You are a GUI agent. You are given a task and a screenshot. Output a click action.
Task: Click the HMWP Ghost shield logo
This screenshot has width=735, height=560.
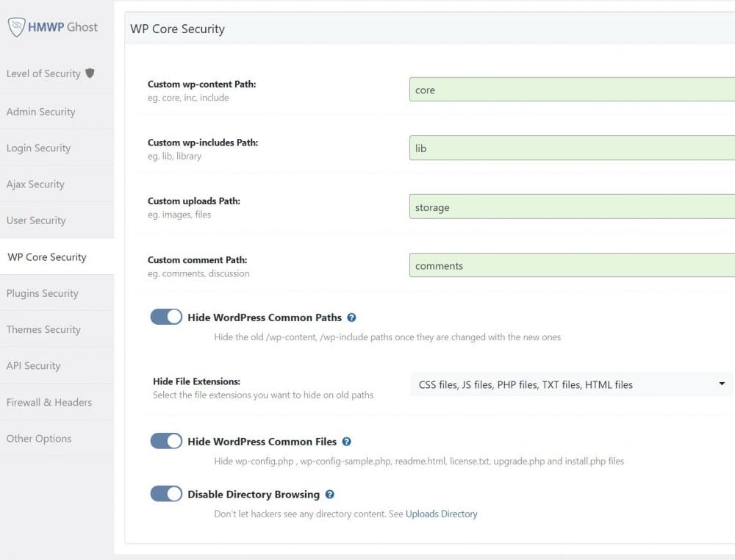pyautogui.click(x=16, y=26)
